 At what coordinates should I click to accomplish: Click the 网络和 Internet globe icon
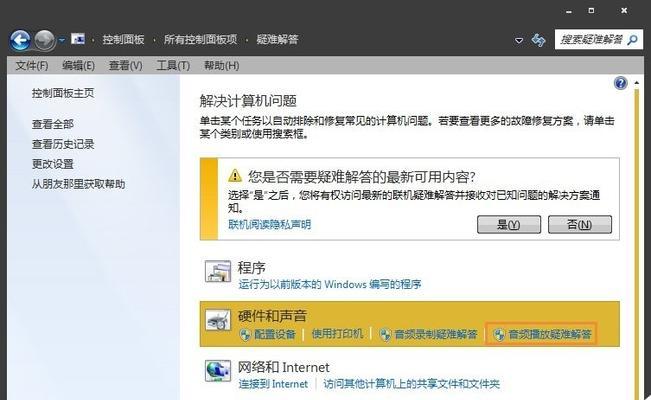[218, 371]
